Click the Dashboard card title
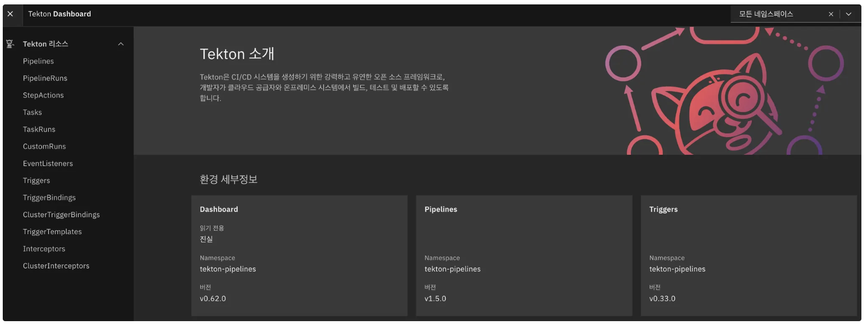The height and width of the screenshot is (325, 868). pyautogui.click(x=219, y=209)
